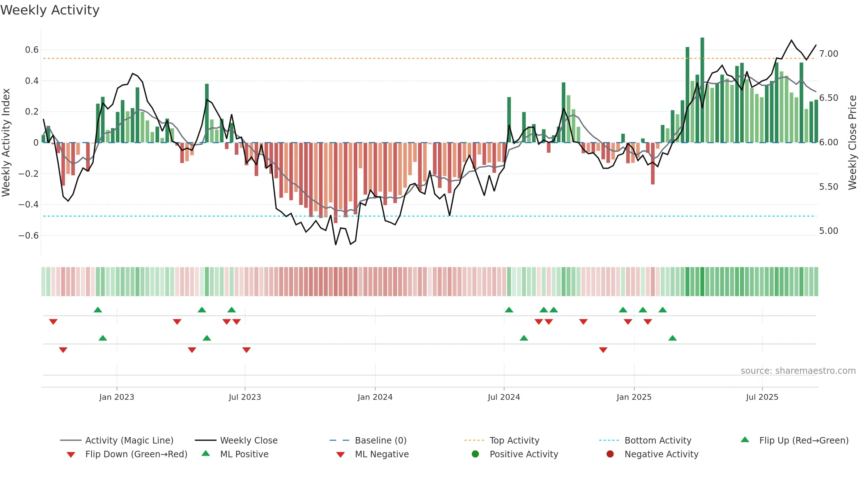Click the Weekly Activity chart title
868x488 pixels.
pos(50,10)
